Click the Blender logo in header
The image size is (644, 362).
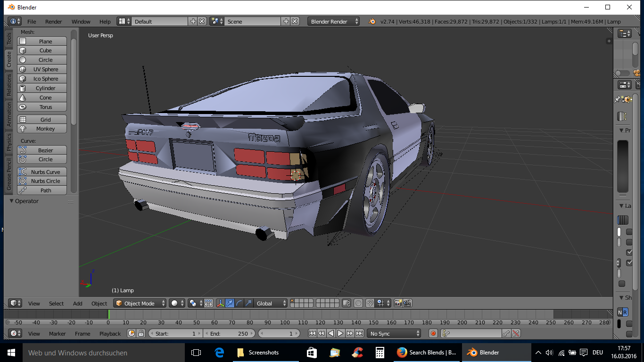[372, 22]
